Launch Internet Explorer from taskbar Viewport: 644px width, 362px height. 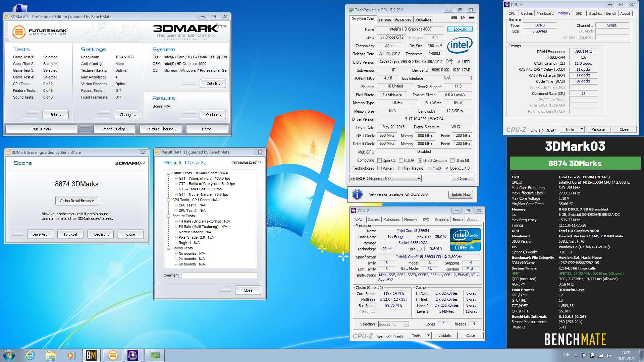point(30,355)
